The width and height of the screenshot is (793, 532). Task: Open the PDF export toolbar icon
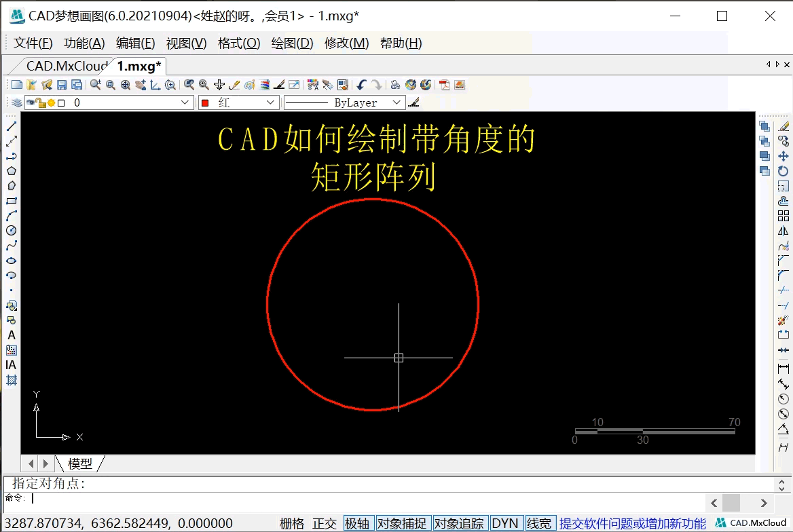[443, 84]
